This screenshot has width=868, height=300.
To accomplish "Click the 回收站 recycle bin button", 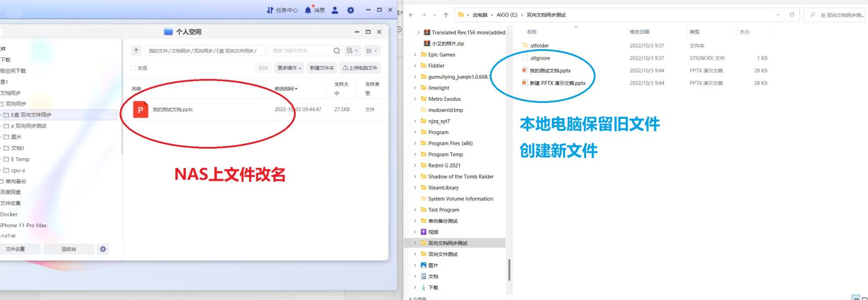I will (69, 249).
